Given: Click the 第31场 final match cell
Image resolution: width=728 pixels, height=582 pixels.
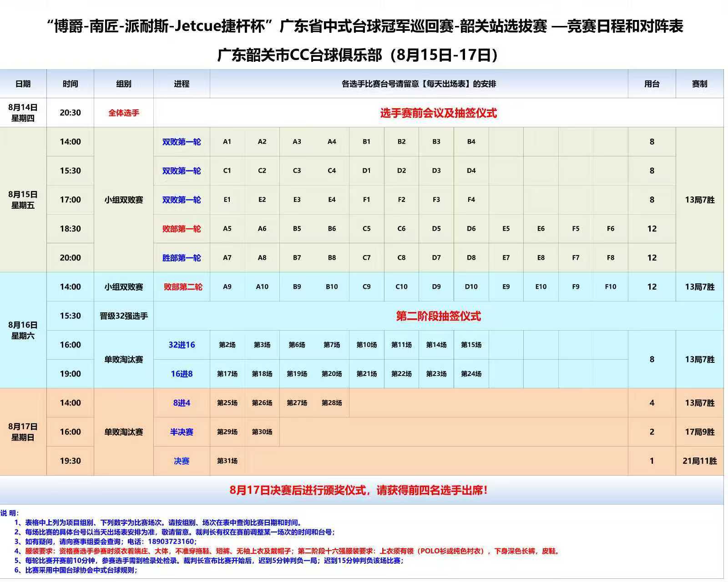Looking at the screenshot, I should click(227, 461).
